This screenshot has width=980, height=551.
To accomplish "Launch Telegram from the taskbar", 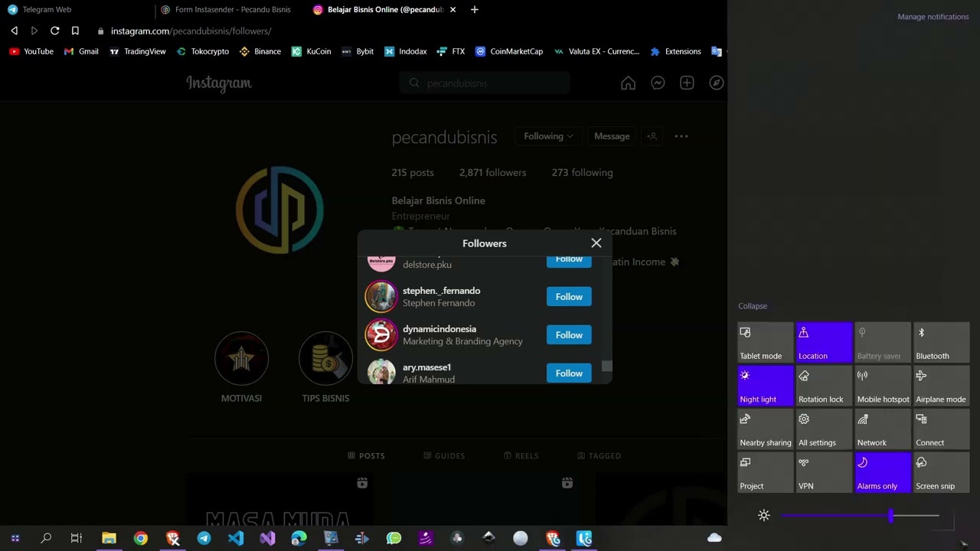I will click(x=204, y=538).
